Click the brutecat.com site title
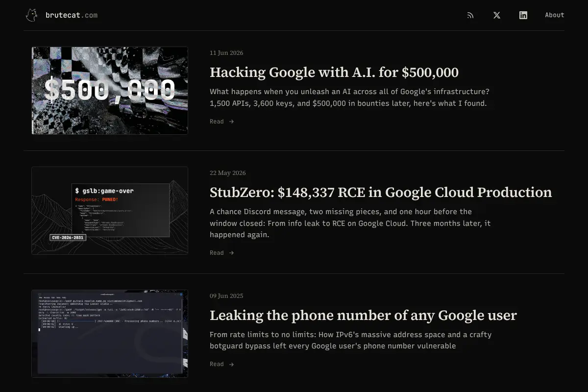588x392 pixels. pos(72,15)
